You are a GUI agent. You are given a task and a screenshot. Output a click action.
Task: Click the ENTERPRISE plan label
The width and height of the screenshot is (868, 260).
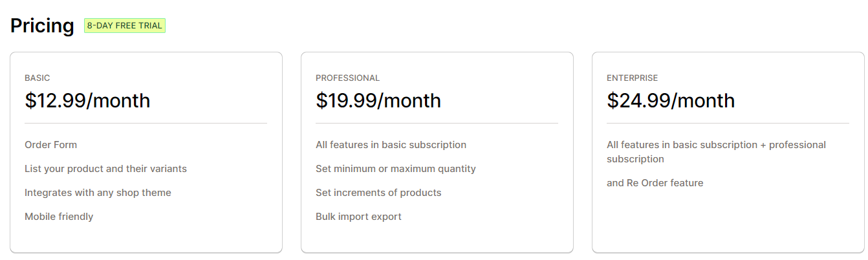pos(632,78)
